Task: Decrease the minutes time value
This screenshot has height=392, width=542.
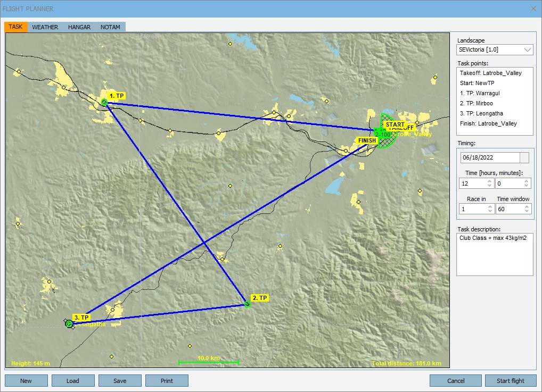Action: [526, 186]
